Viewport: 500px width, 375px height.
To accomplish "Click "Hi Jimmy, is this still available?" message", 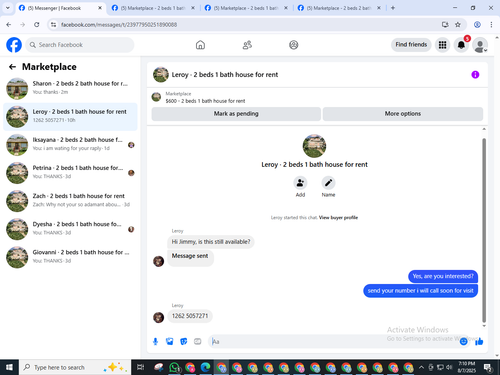I will point(211,242).
